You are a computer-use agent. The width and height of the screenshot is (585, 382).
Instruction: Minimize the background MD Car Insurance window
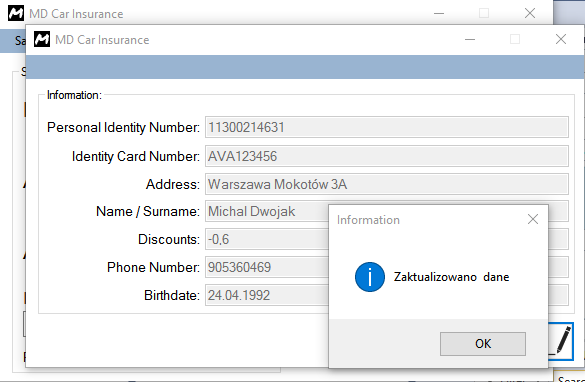(x=439, y=13)
